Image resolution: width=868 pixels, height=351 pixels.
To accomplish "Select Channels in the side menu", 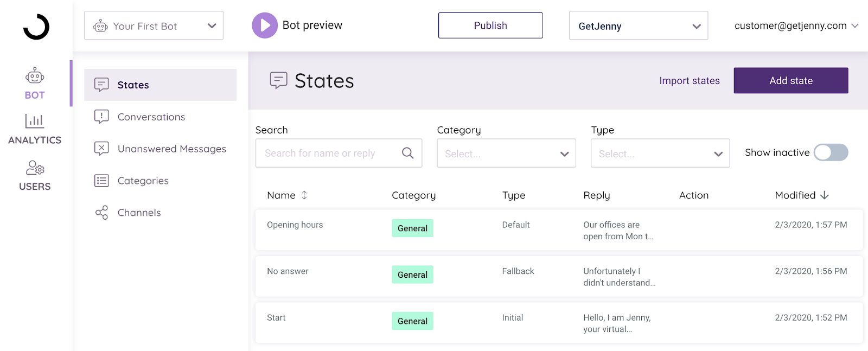I will point(139,213).
